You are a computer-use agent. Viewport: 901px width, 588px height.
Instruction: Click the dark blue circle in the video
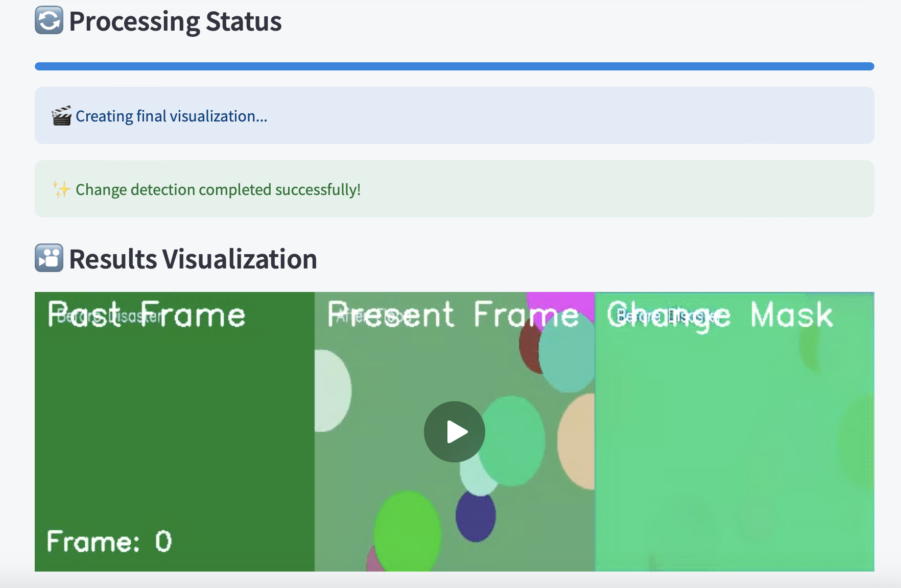click(x=477, y=517)
